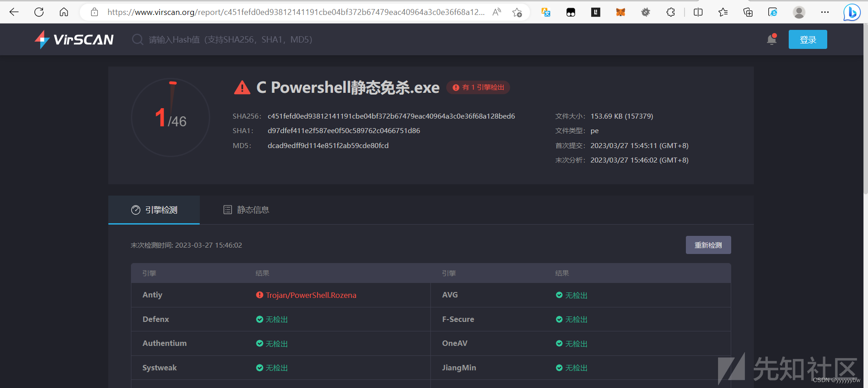Click the Defenx 无检出 result

[272, 319]
